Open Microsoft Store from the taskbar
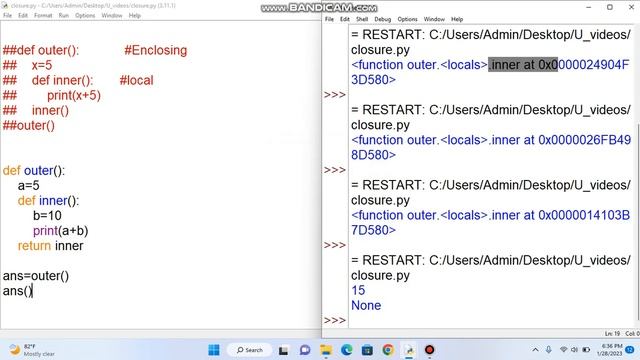 click(x=367, y=350)
